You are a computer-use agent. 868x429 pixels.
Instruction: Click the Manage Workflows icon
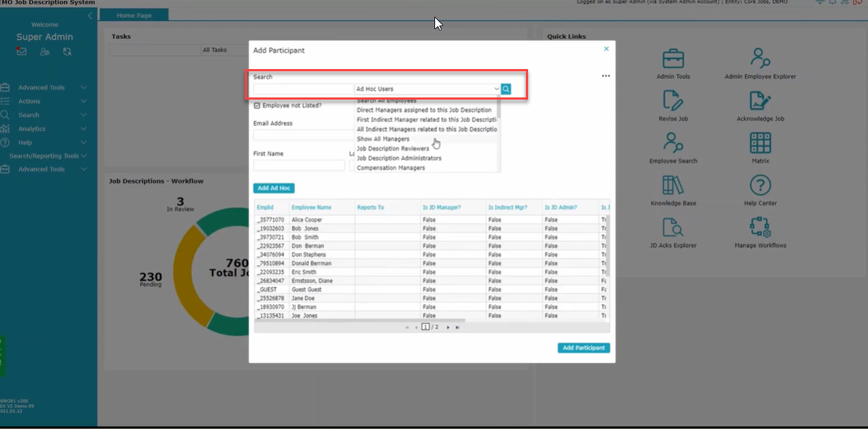click(x=760, y=228)
